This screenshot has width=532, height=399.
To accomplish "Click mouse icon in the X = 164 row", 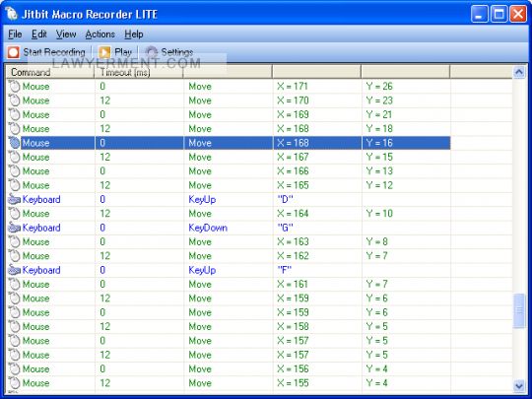I will click(14, 214).
